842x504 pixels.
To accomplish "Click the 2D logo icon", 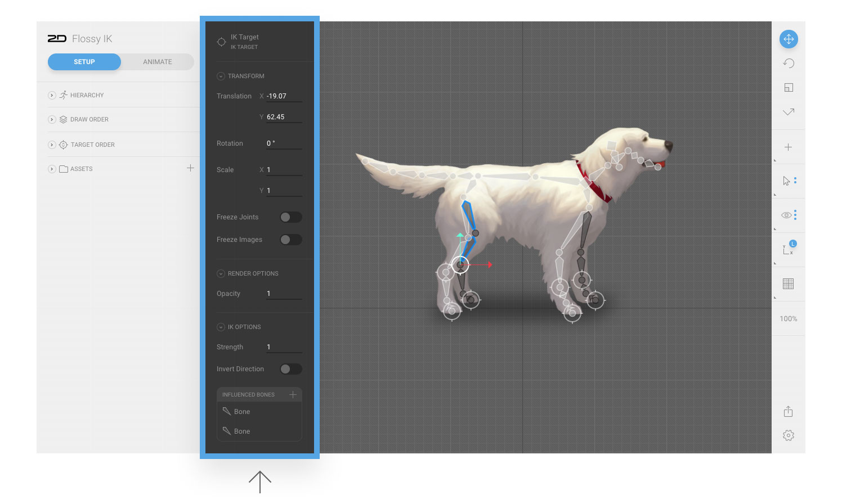I will pos(57,38).
